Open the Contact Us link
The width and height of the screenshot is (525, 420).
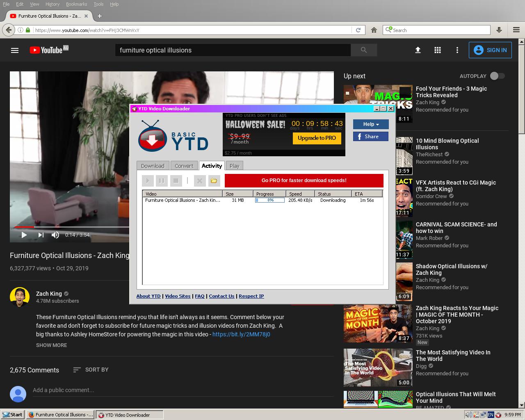[221, 296]
